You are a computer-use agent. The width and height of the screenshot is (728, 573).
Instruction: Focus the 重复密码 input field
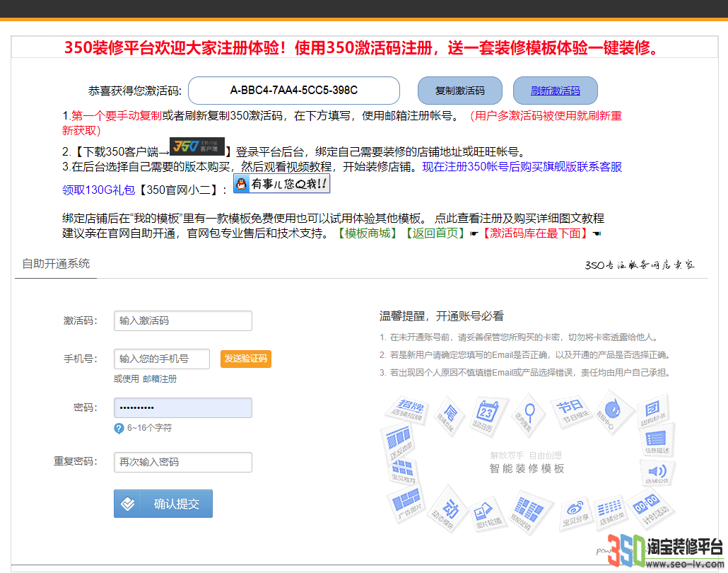(x=183, y=462)
